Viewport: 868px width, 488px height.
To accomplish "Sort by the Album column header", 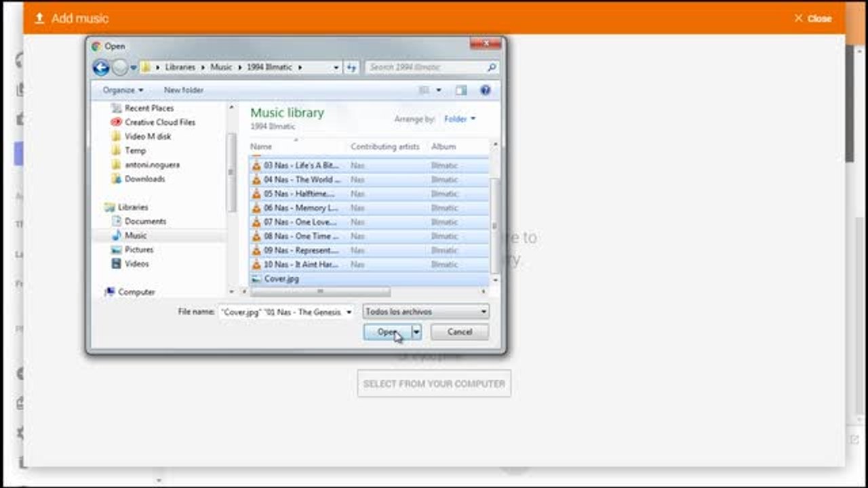I will click(x=444, y=146).
